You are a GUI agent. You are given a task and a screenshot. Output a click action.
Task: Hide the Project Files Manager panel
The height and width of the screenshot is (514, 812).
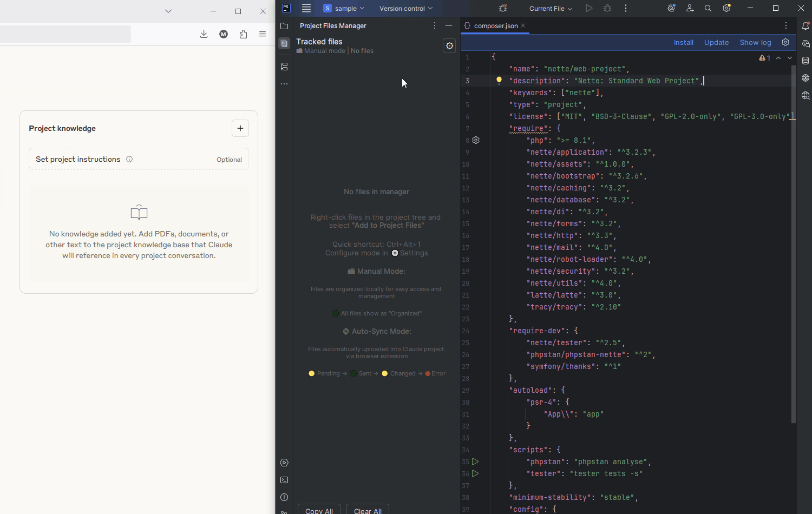click(x=449, y=25)
